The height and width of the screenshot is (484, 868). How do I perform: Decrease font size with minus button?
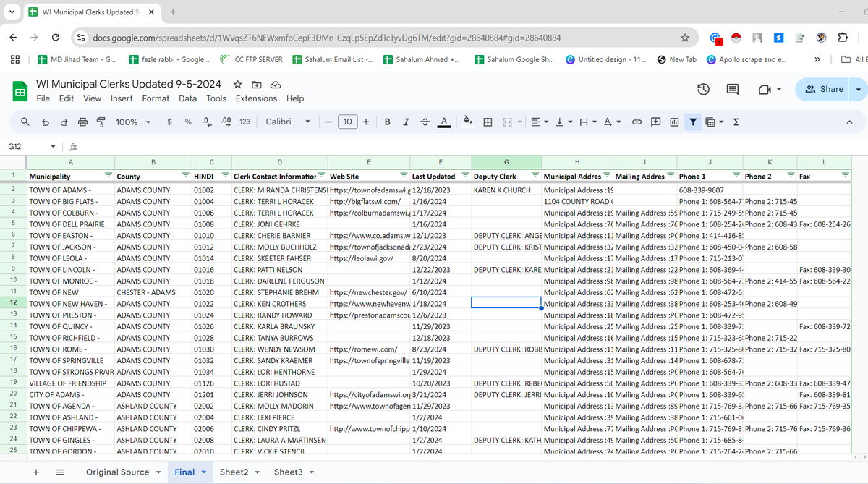coord(329,122)
